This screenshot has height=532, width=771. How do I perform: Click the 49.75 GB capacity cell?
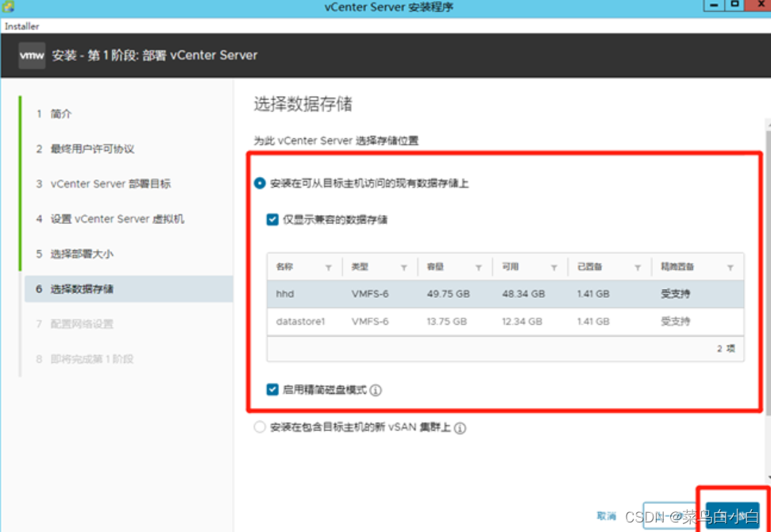coord(448,294)
